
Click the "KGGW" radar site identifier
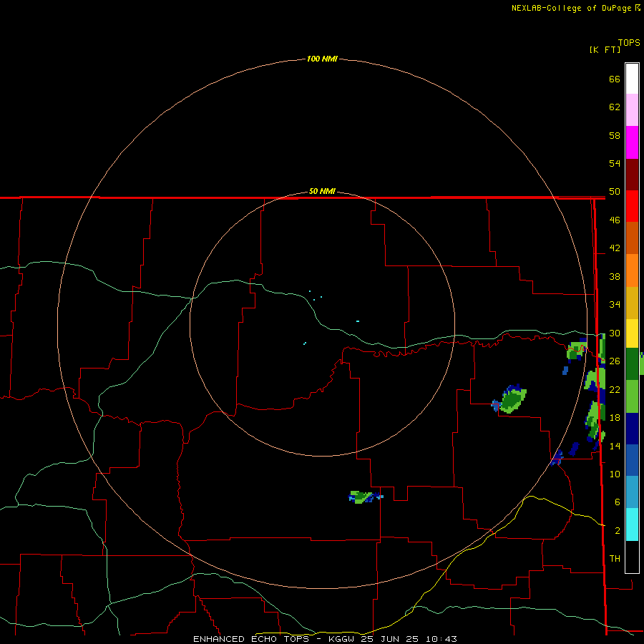coord(342,639)
